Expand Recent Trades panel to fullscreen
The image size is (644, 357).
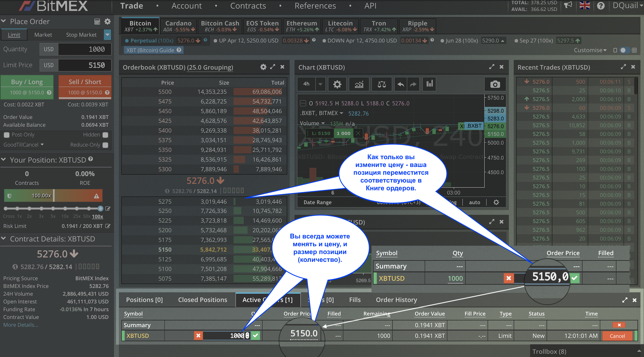[623, 67]
